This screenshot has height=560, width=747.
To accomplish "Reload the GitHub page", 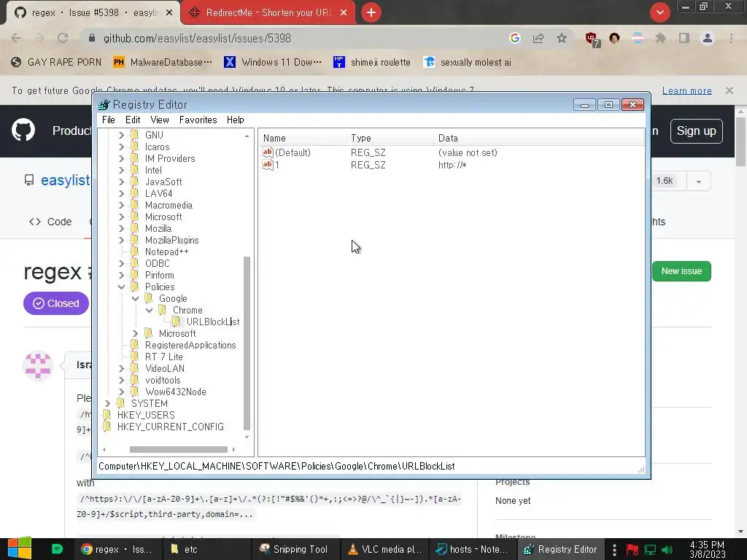I will (x=63, y=38).
